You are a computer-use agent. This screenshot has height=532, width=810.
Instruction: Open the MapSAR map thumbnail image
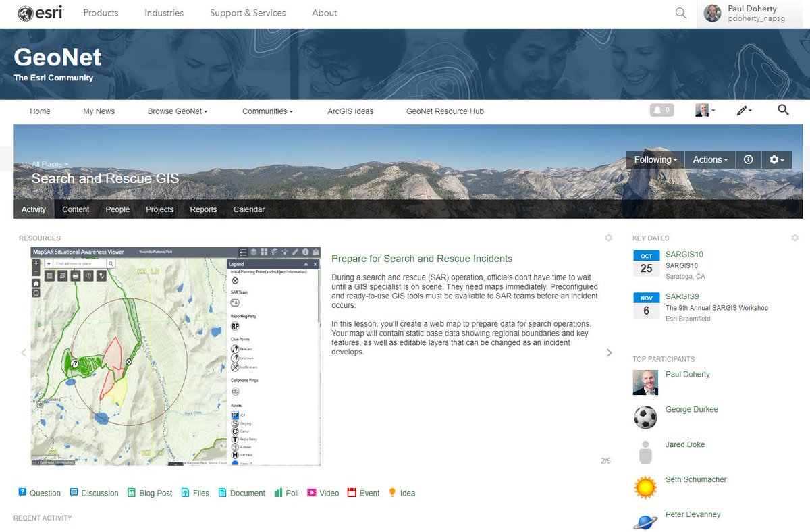click(175, 356)
